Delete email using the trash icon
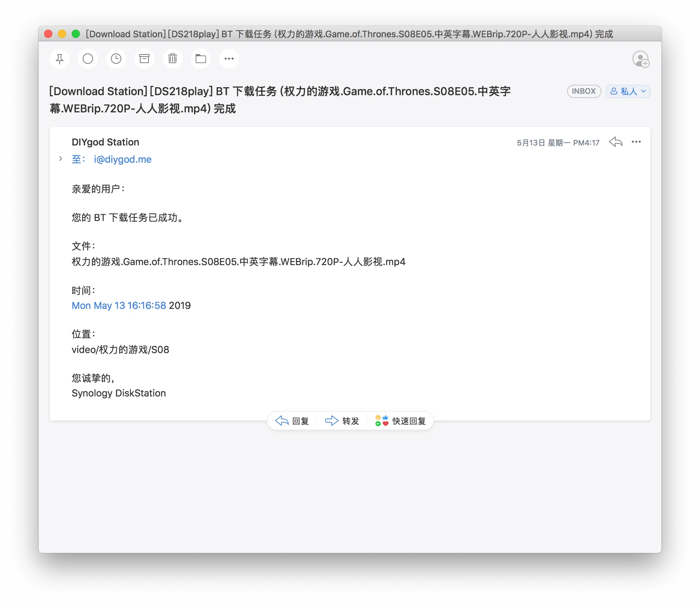700x604 pixels. point(173,59)
